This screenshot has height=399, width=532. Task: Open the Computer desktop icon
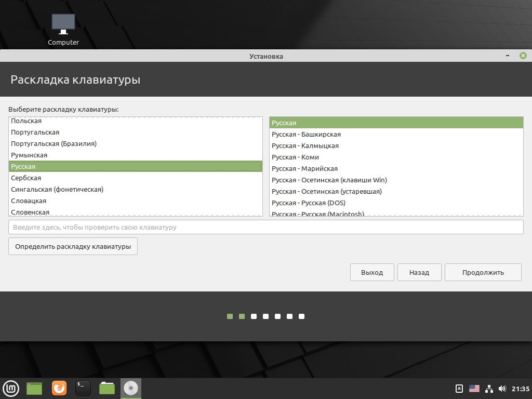(63, 29)
